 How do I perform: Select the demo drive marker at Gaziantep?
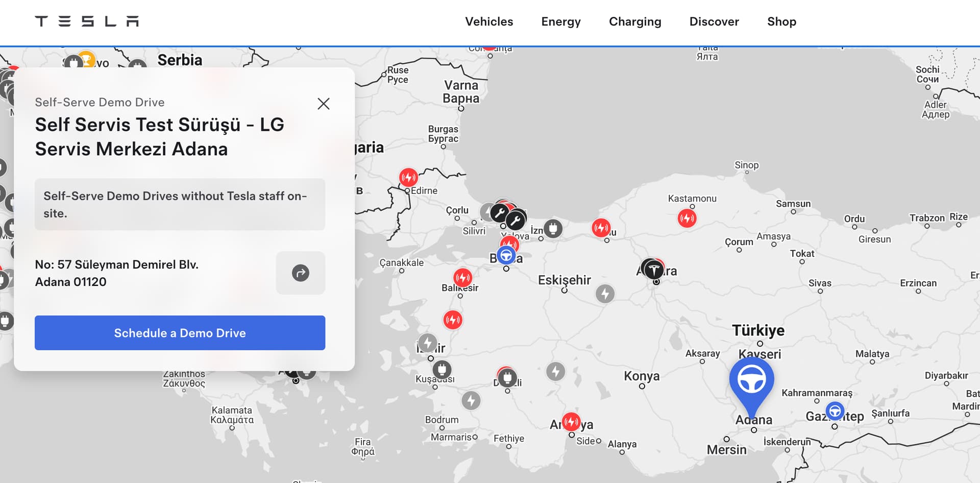coord(835,411)
